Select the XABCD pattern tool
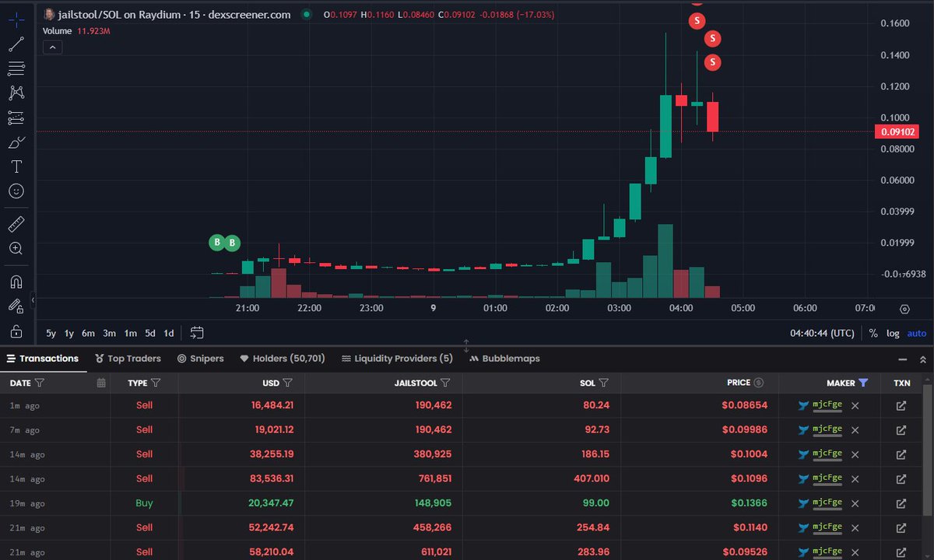 pos(16,93)
